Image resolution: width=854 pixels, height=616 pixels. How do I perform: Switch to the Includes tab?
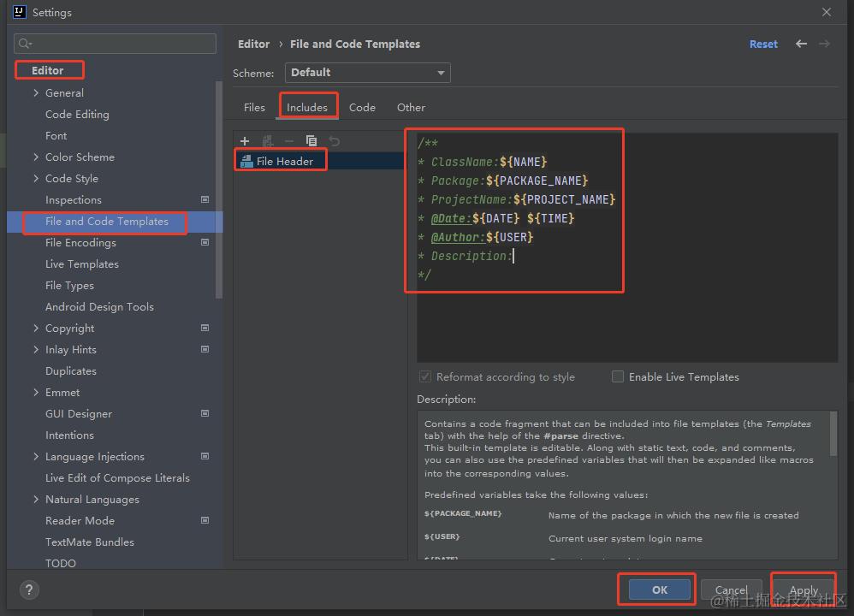click(x=307, y=107)
